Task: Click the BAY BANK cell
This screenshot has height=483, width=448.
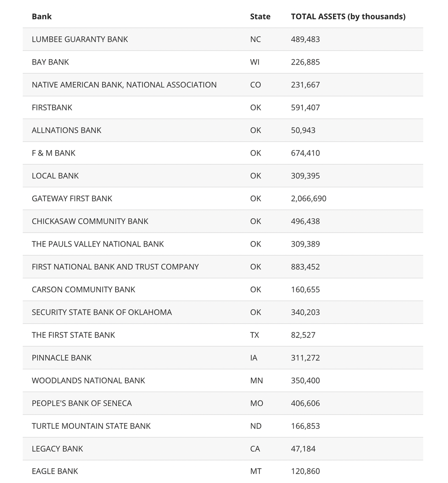Action: (x=50, y=62)
